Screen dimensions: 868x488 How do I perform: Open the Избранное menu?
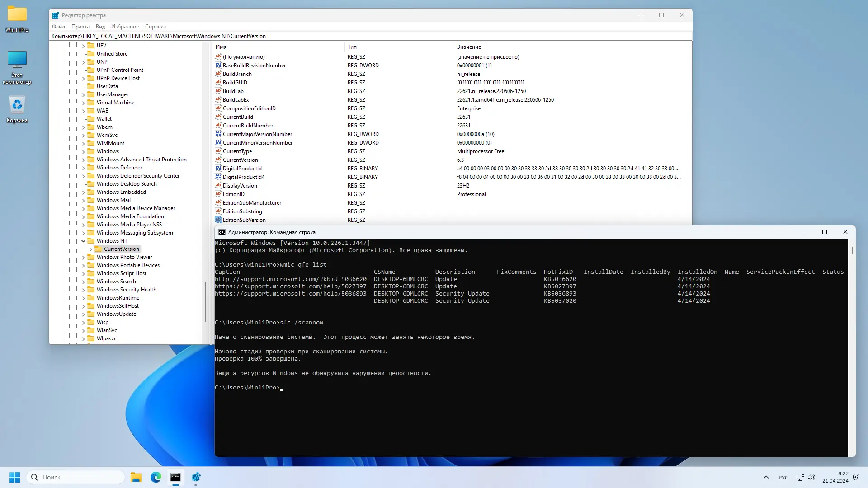pos(125,27)
